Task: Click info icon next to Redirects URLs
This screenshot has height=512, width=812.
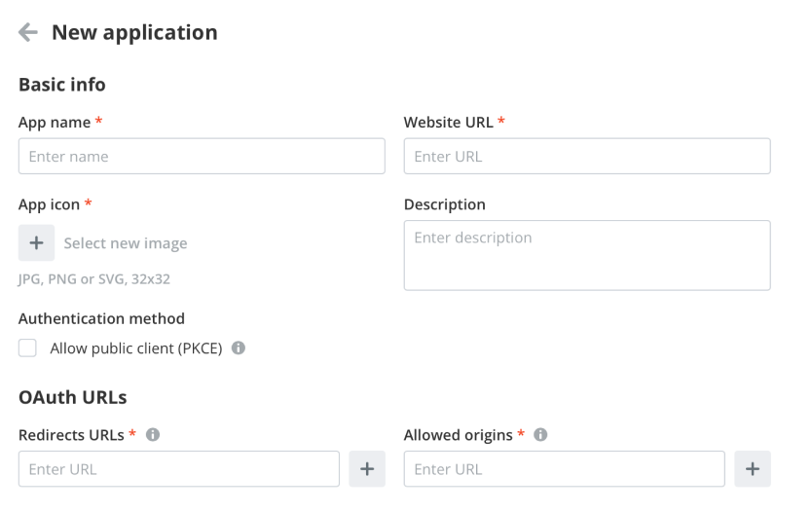Action: click(x=153, y=435)
